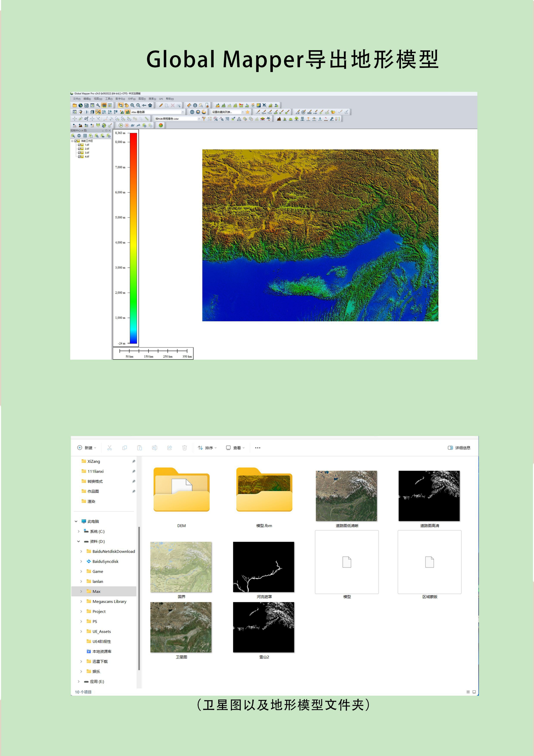
Task: Open the 文件 menu
Action: tap(76, 99)
